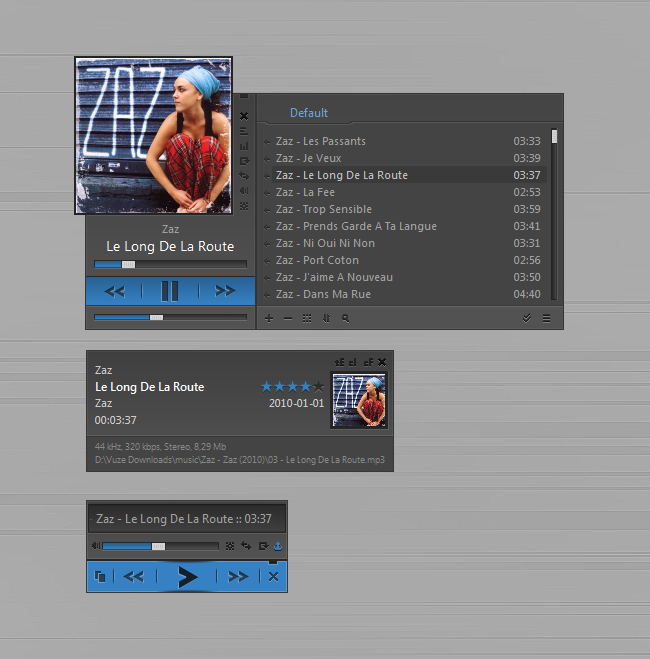Viewport: 650px width, 659px height.
Task: Click the first icon in the track info popup header
Action: point(339,362)
